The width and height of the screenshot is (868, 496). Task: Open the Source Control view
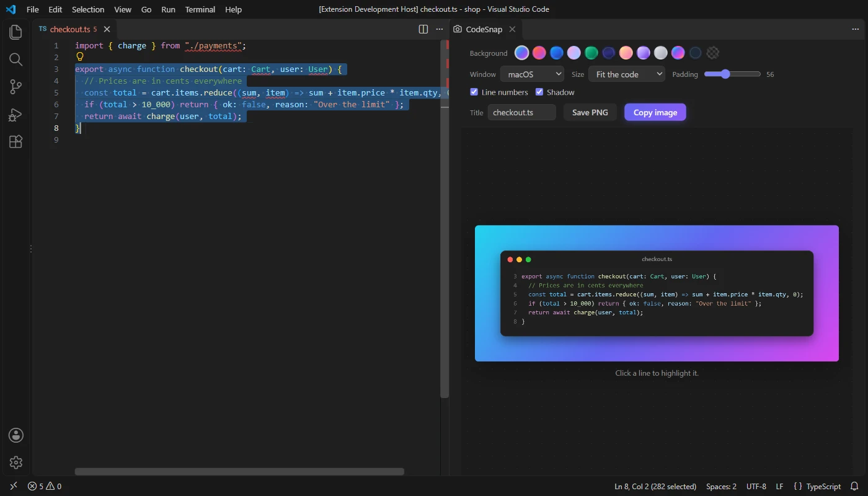click(16, 87)
